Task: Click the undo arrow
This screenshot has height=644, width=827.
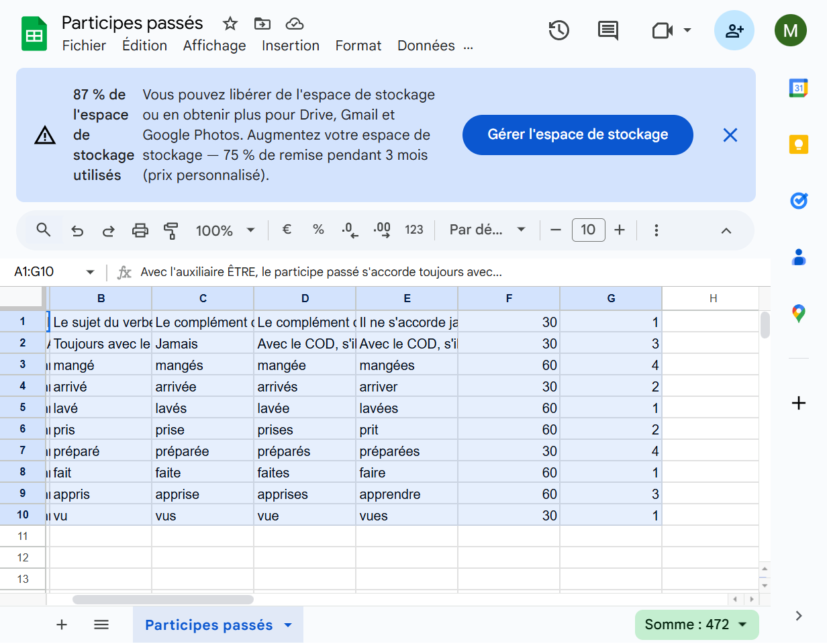Action: click(77, 231)
